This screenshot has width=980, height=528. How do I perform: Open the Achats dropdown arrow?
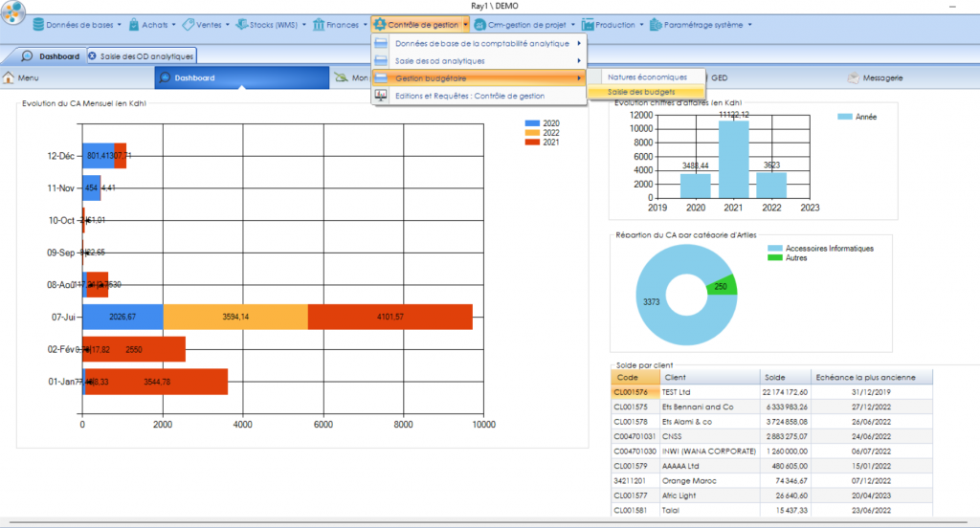[x=174, y=25]
